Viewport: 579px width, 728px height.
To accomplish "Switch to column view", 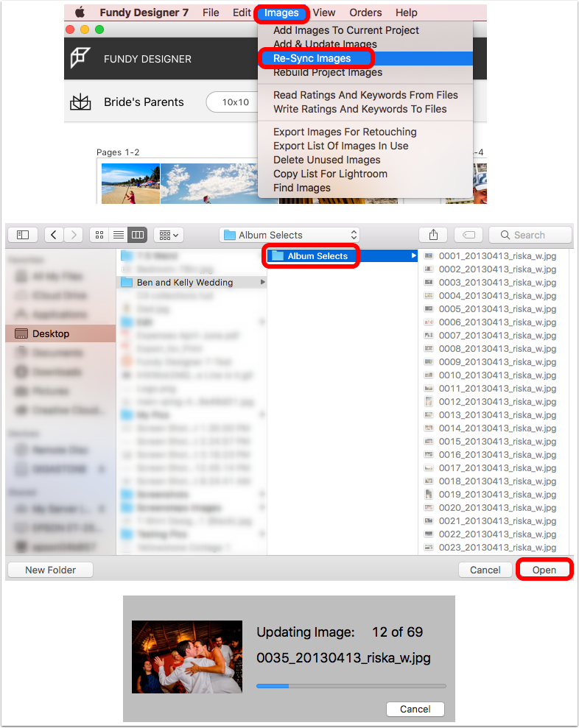I will [x=138, y=235].
